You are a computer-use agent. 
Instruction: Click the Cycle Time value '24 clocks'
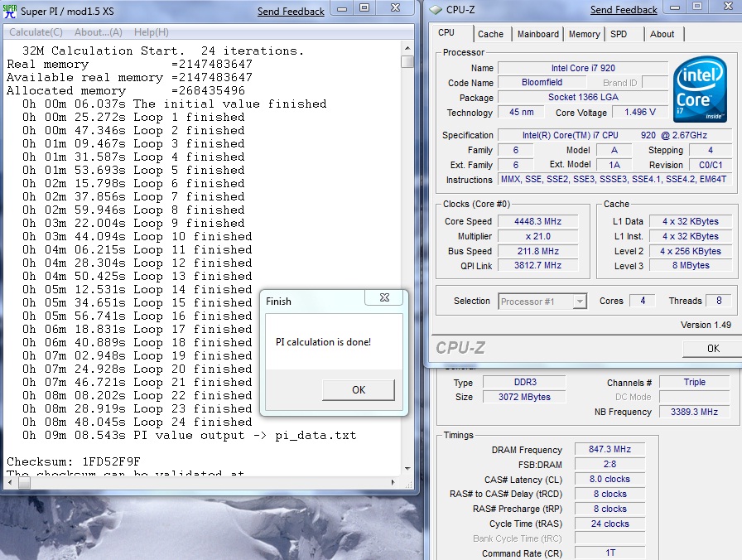(x=610, y=524)
